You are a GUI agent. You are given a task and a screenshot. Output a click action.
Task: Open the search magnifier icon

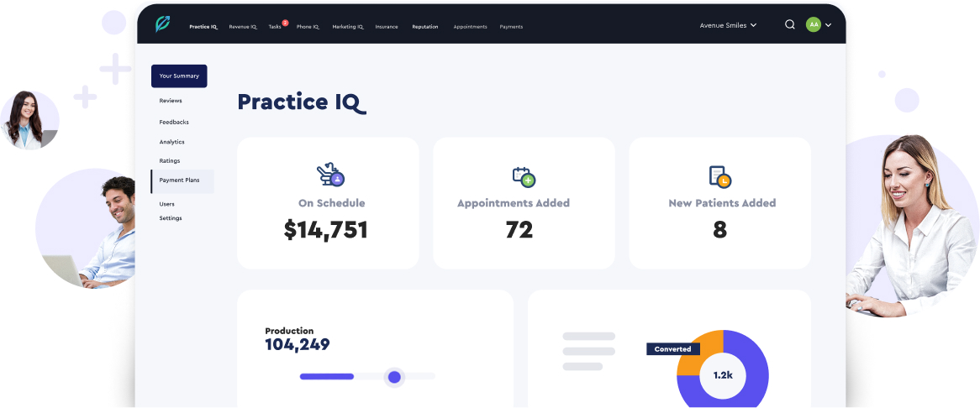point(790,25)
